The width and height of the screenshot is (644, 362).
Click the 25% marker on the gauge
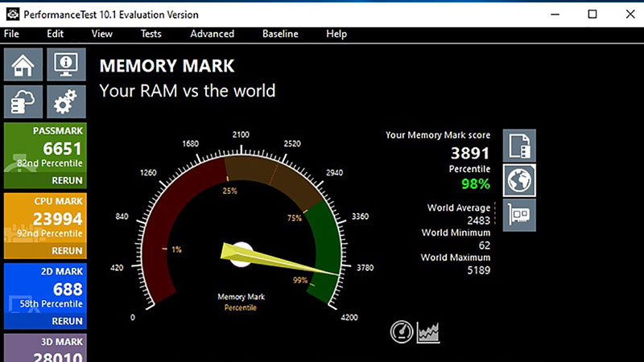229,191
